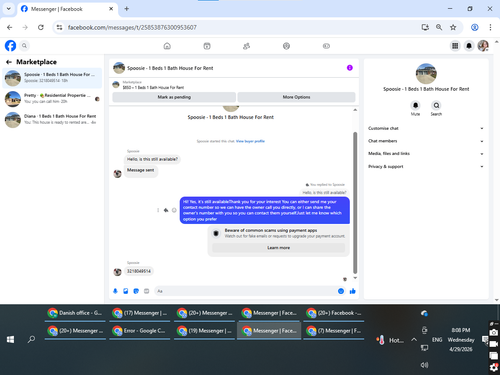Attach a file icon in composer

tap(126, 291)
